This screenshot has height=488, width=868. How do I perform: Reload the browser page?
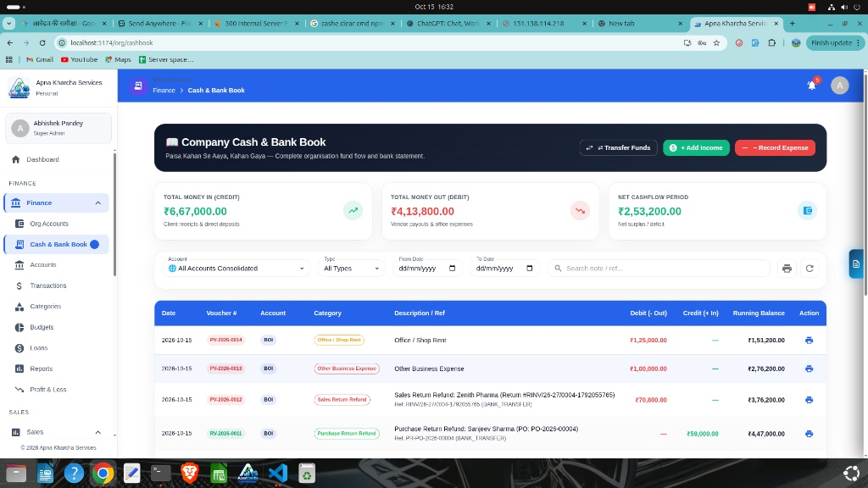pyautogui.click(x=42, y=42)
